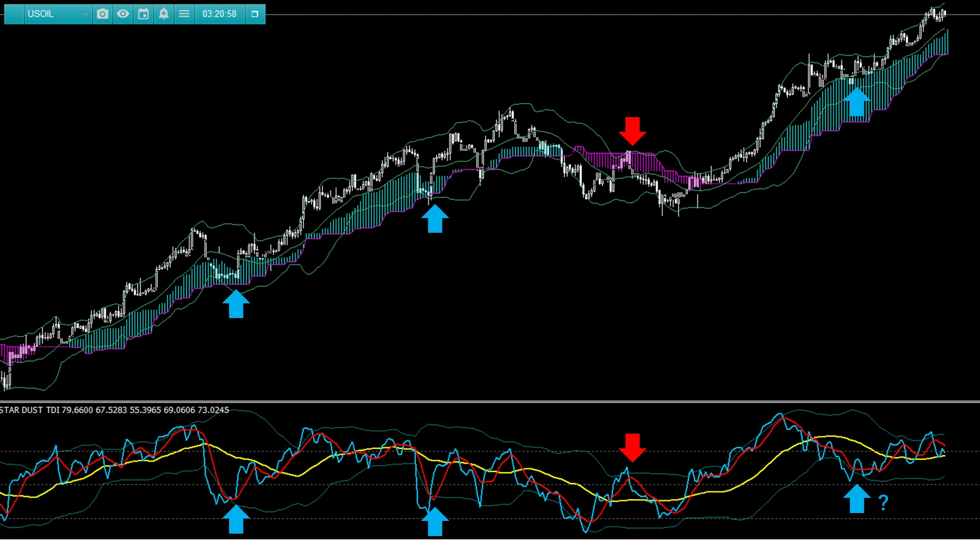Select the rightmost blue arrow on price chart
This screenshot has height=540, width=980.
857,101
